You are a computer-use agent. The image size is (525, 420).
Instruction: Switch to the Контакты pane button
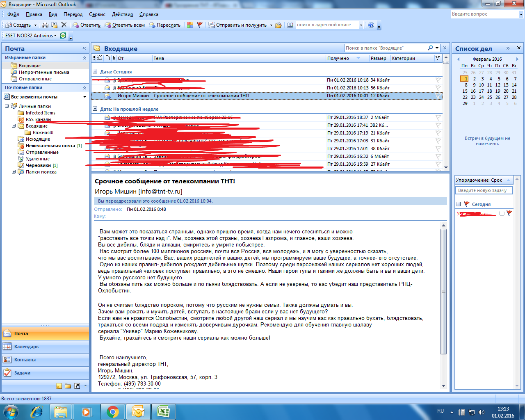click(x=45, y=360)
